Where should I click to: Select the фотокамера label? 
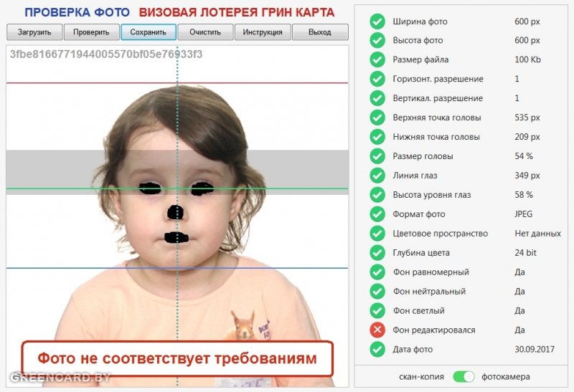[507, 376]
